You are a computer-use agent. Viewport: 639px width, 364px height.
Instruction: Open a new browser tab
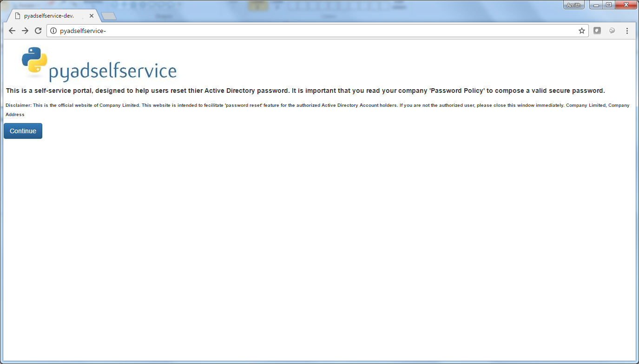[109, 16]
